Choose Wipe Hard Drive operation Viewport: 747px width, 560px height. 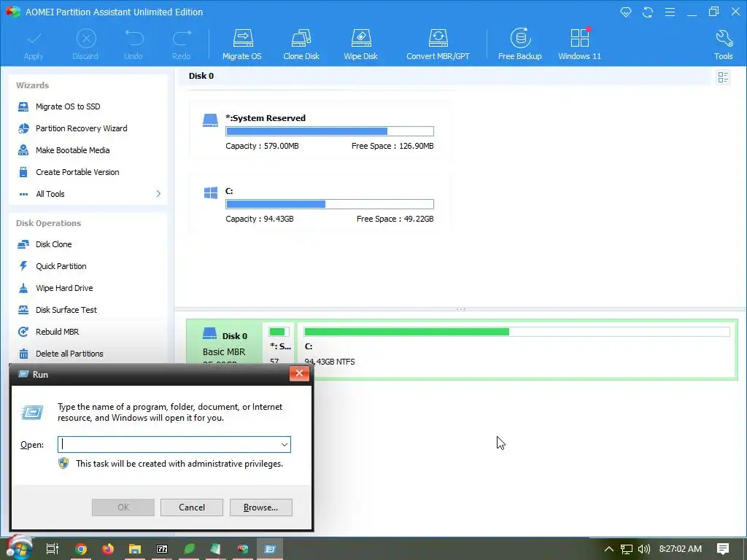pyautogui.click(x=64, y=287)
